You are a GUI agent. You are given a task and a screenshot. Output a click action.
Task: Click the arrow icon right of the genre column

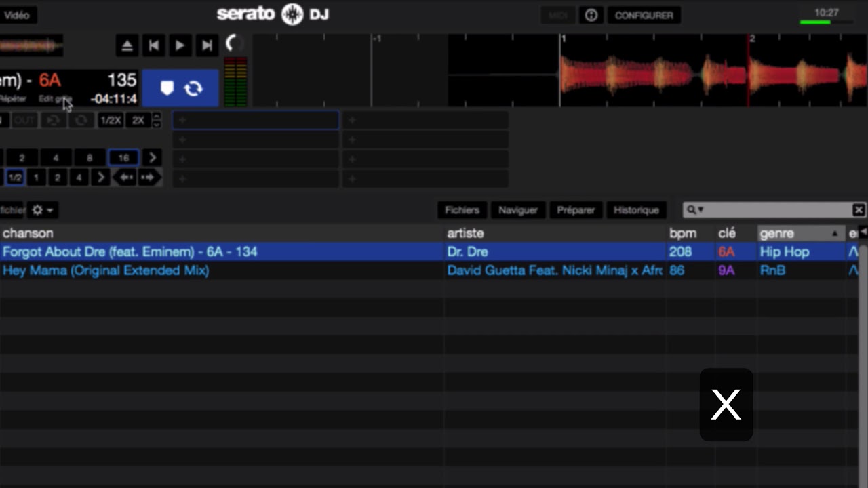pos(863,232)
